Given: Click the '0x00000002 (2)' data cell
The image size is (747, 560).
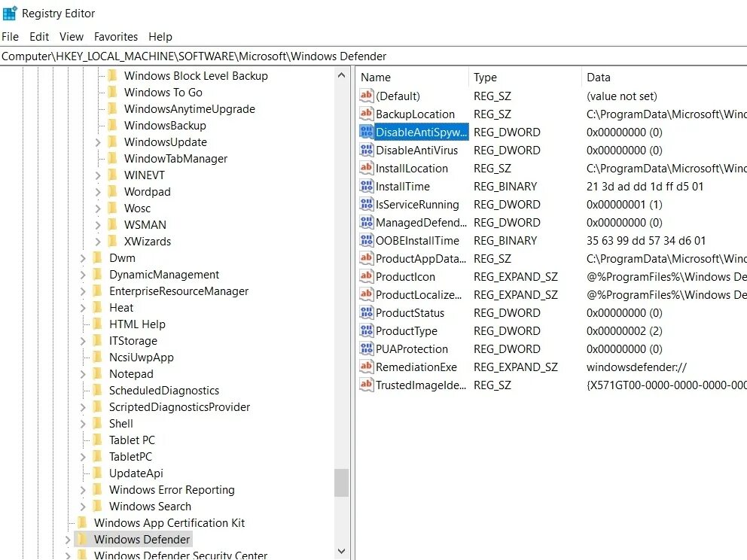Looking at the screenshot, I should coord(624,331).
